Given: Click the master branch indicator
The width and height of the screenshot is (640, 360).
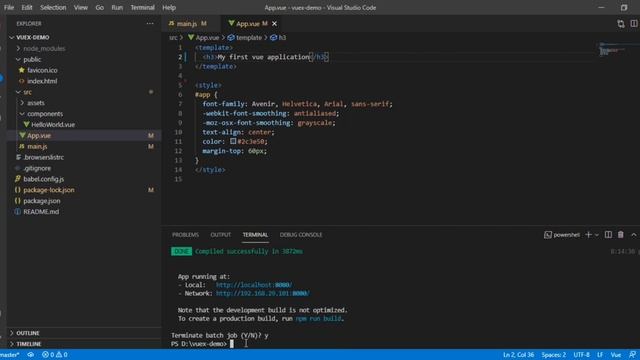Looking at the screenshot, I should 10,355.
